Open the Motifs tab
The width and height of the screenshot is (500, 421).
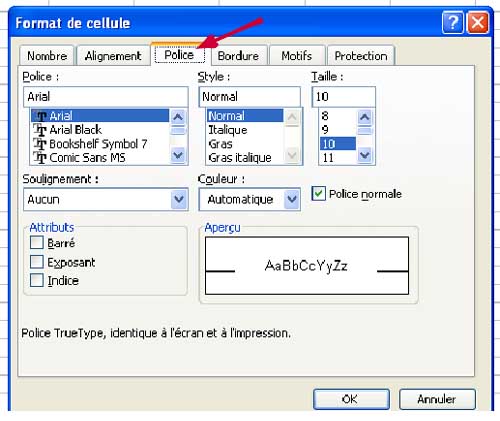click(296, 56)
